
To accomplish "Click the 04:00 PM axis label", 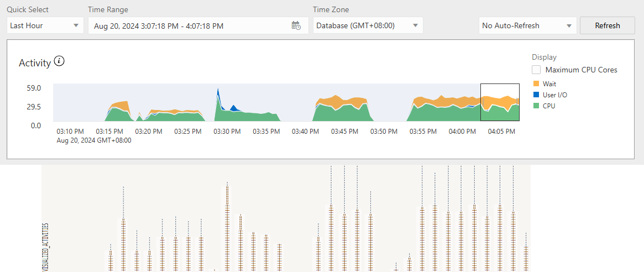I will coord(463,132).
